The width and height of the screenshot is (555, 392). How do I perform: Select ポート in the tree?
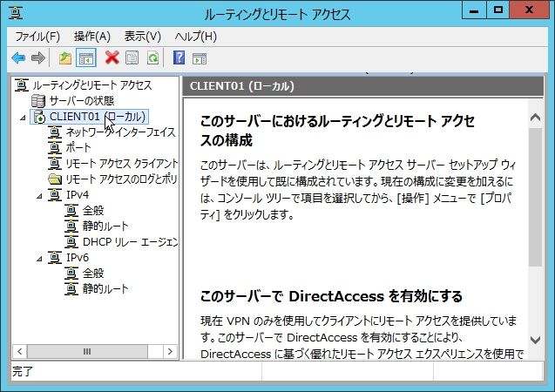tap(78, 148)
